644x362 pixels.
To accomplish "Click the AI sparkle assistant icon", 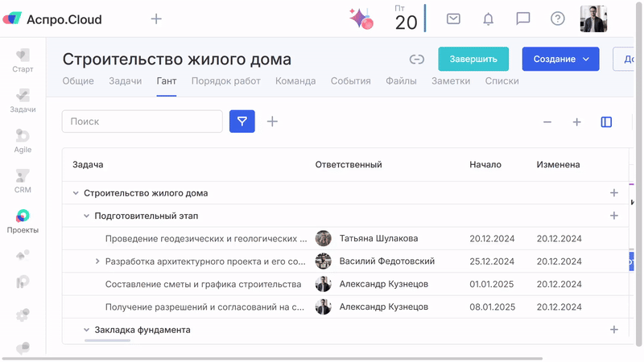I will pyautogui.click(x=361, y=19).
